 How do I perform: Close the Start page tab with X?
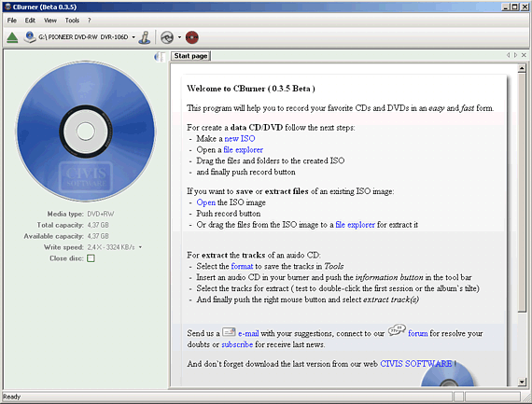tap(524, 55)
